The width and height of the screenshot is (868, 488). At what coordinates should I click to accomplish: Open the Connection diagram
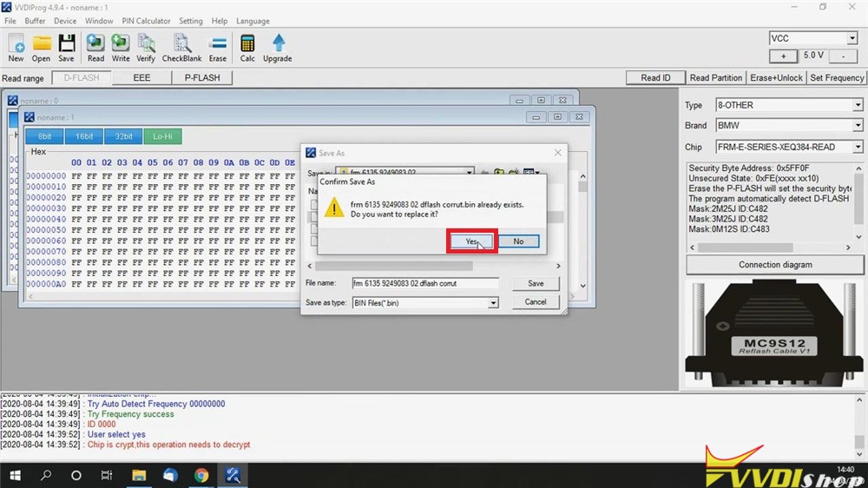pos(775,265)
